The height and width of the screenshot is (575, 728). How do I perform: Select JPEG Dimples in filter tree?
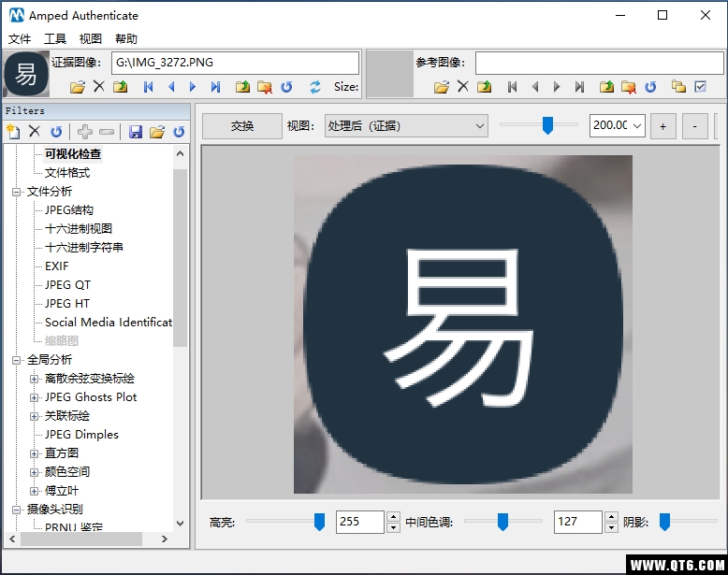click(81, 435)
